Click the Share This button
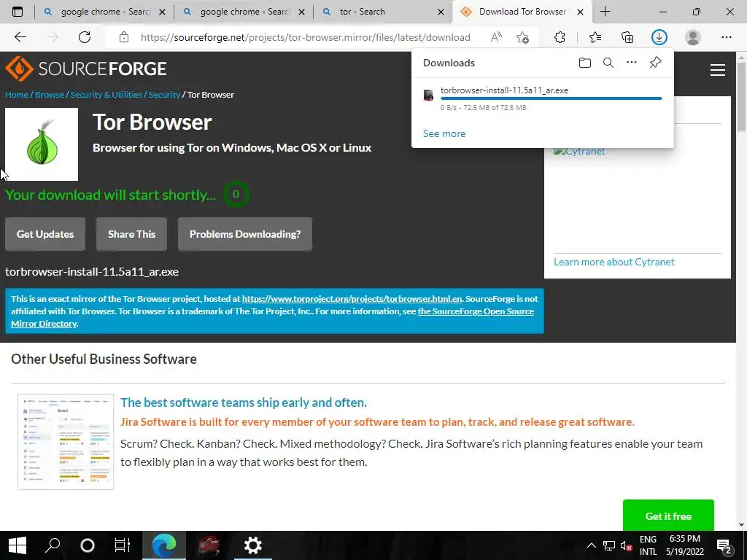747x560 pixels. coord(131,234)
